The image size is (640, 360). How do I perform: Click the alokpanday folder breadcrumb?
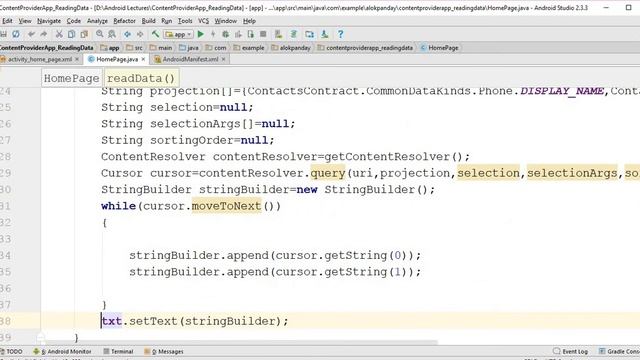[291, 48]
